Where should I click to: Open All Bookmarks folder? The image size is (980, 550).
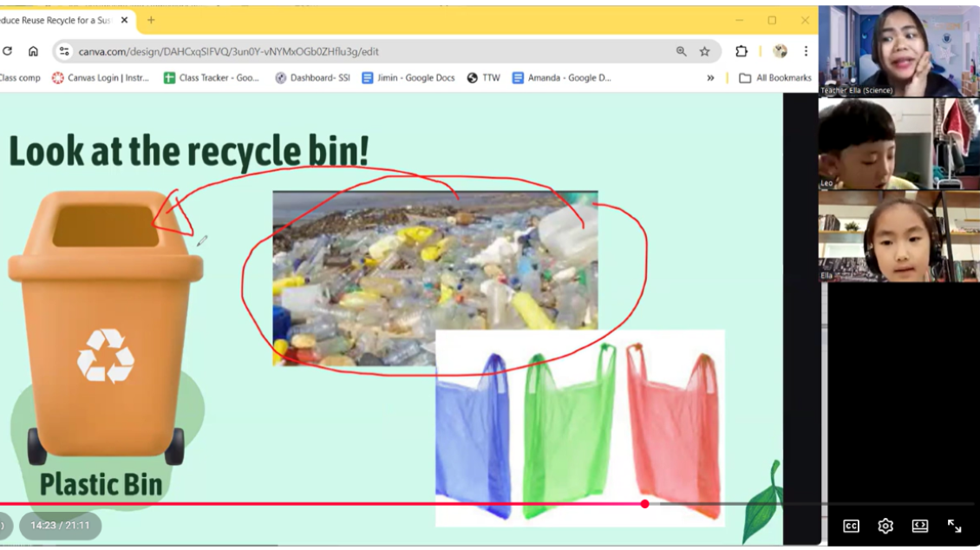coord(774,78)
